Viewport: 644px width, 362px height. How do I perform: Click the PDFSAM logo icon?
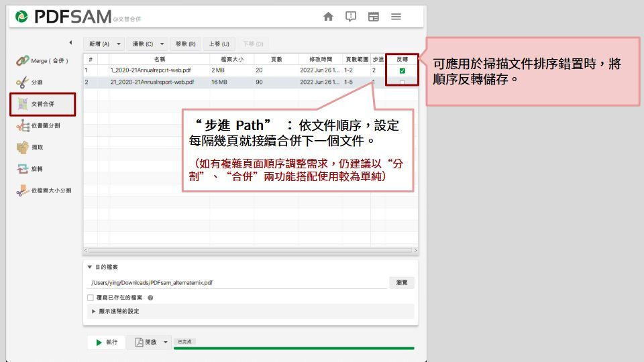[21, 17]
